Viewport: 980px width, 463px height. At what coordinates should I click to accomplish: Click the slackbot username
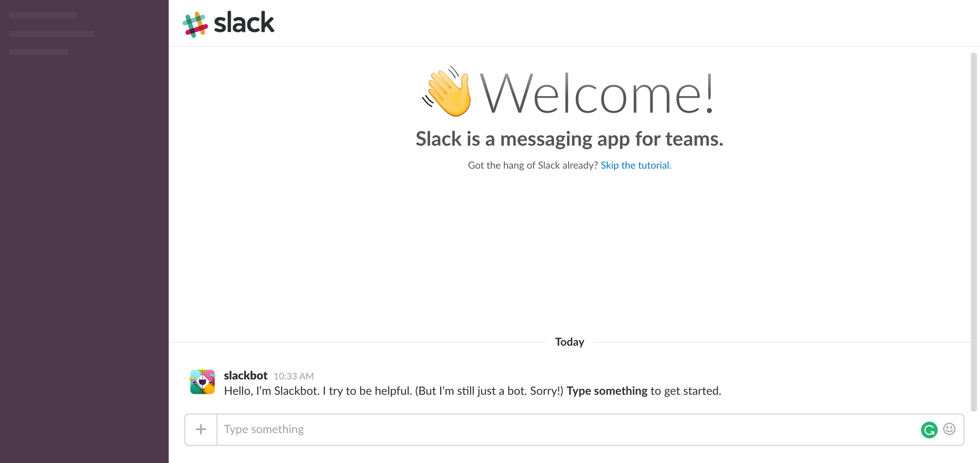click(x=246, y=376)
